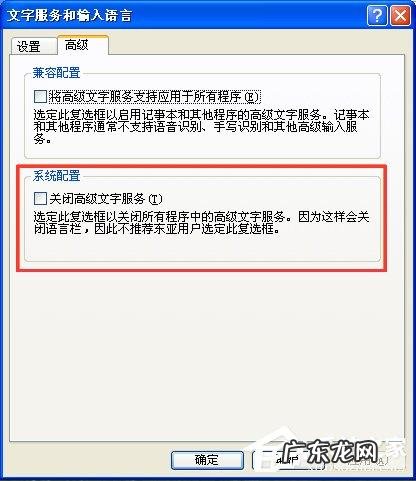Click the 和其他程序通常不支持语音识别 text line
The width and height of the screenshot is (416, 481).
tap(195, 127)
